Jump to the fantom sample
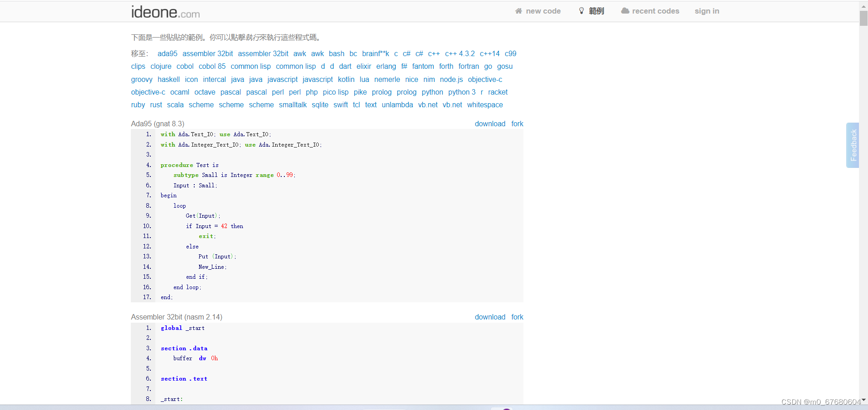868x410 pixels. (423, 66)
